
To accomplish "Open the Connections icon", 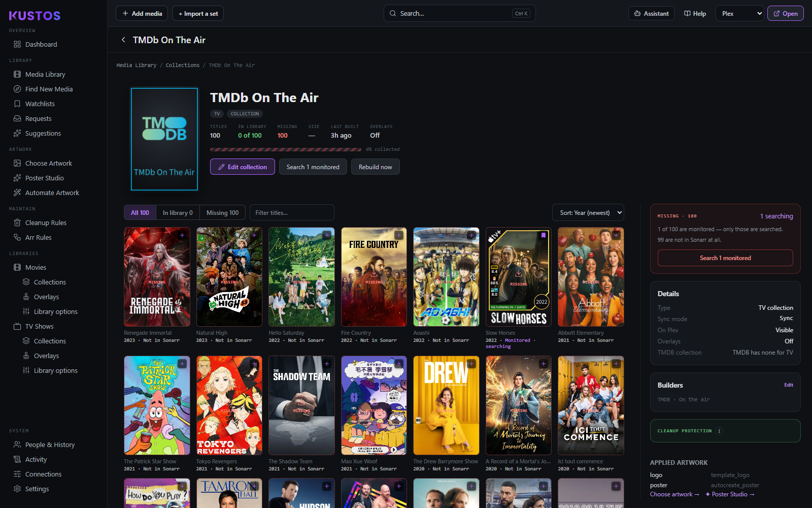I will click(x=17, y=474).
